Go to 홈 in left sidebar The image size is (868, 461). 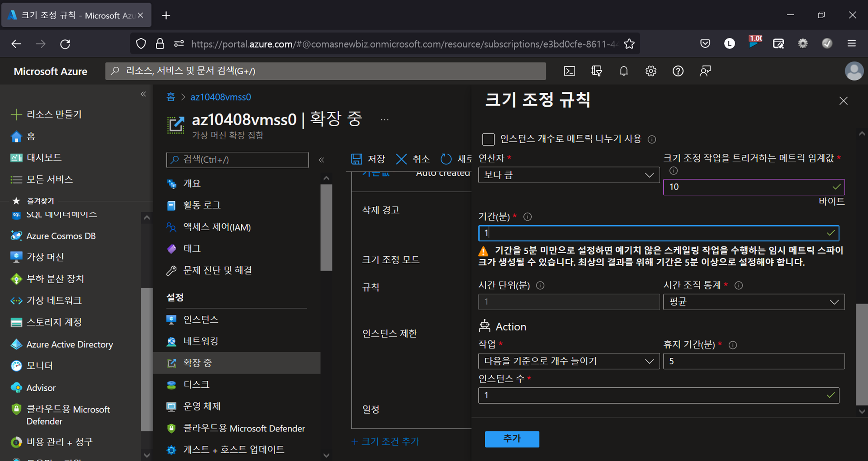click(x=23, y=136)
